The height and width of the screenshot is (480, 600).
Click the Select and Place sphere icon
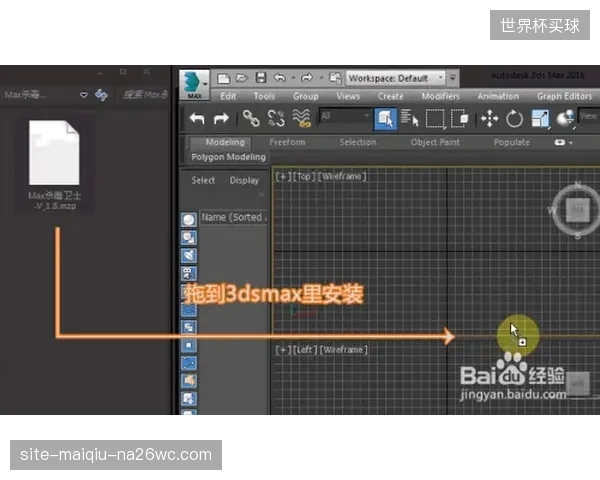pos(565,118)
